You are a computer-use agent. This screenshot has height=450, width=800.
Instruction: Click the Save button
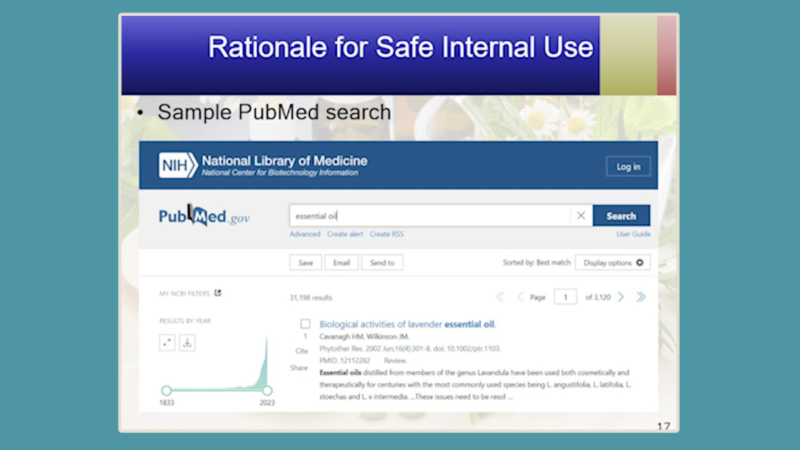(x=305, y=262)
